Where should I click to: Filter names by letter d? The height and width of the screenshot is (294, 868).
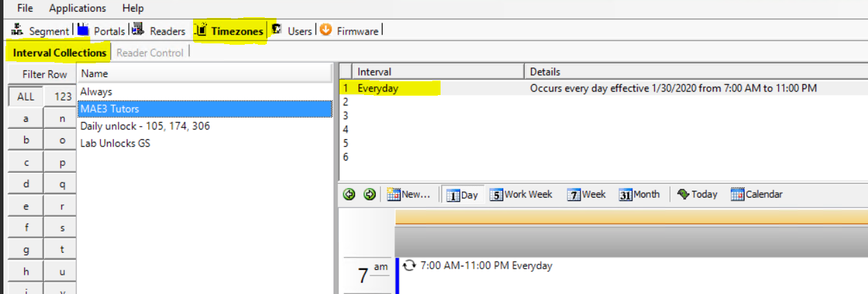[26, 185]
